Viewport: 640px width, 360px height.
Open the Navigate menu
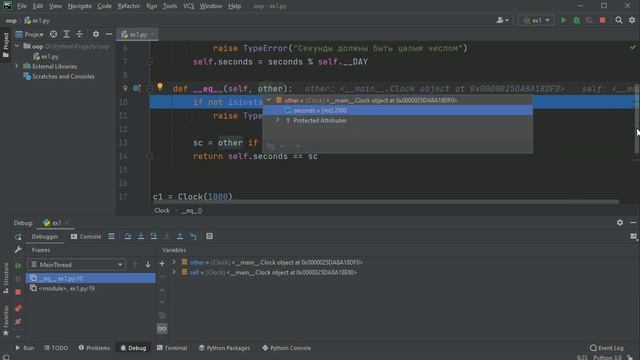(80, 6)
